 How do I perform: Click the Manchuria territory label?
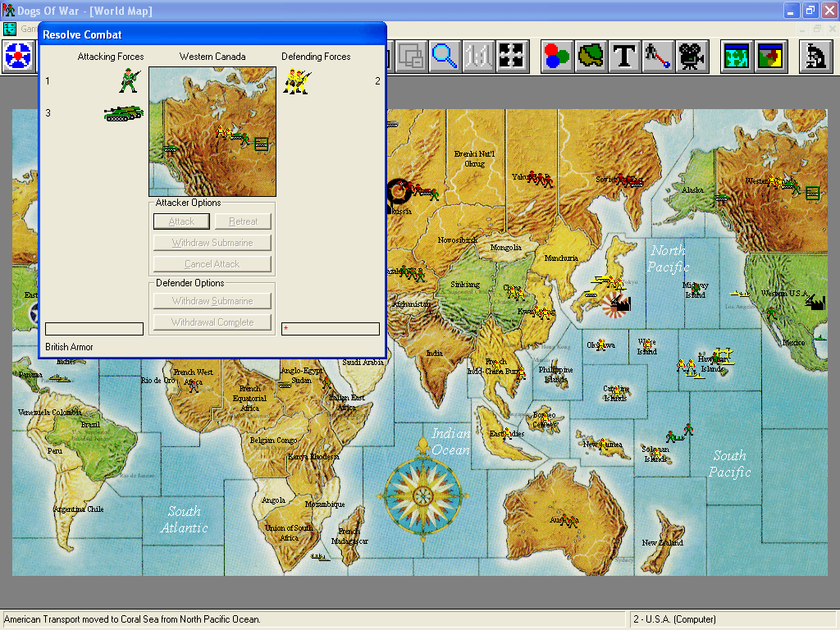coord(561,258)
